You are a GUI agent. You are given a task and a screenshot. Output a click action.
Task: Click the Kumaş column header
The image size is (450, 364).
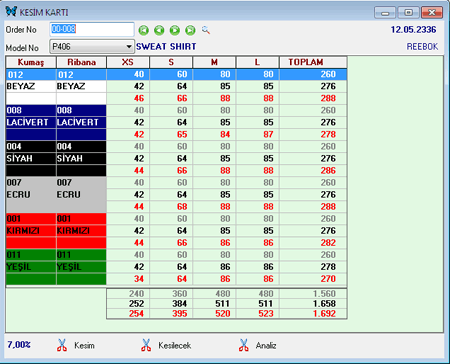pos(31,62)
